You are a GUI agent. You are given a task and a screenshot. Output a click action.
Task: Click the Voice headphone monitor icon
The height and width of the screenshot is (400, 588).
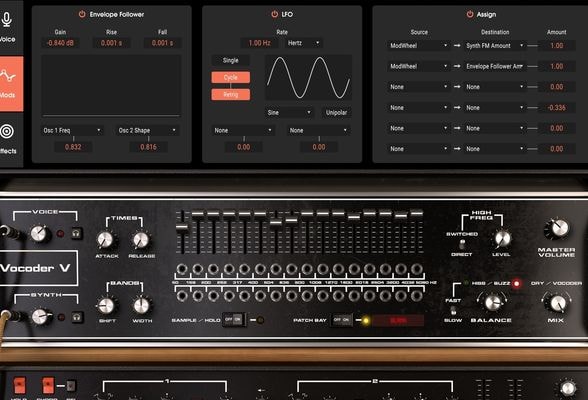tap(77, 233)
